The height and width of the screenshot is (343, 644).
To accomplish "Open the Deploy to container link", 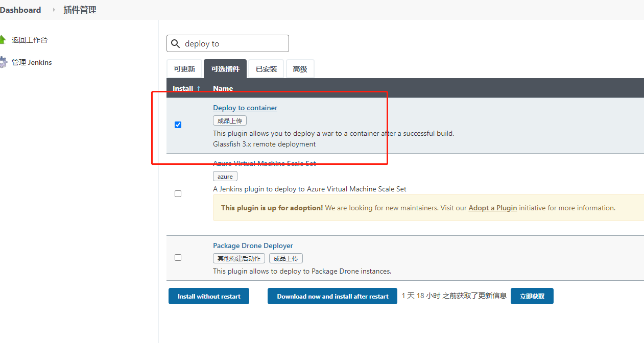I will [x=245, y=108].
